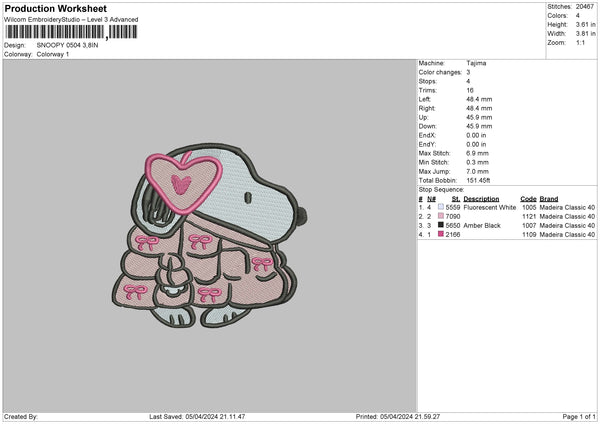Click 'Madeira Classic 40' in row 4

point(567,234)
